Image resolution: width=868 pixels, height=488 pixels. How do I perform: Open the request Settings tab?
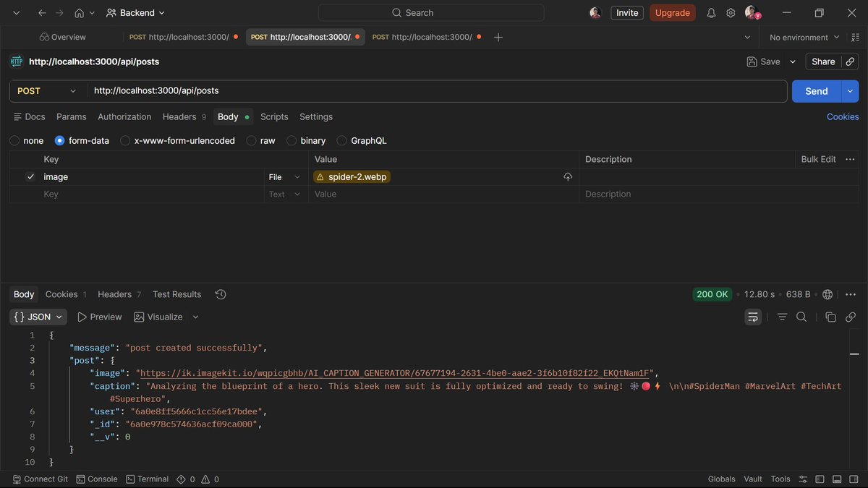tap(316, 116)
